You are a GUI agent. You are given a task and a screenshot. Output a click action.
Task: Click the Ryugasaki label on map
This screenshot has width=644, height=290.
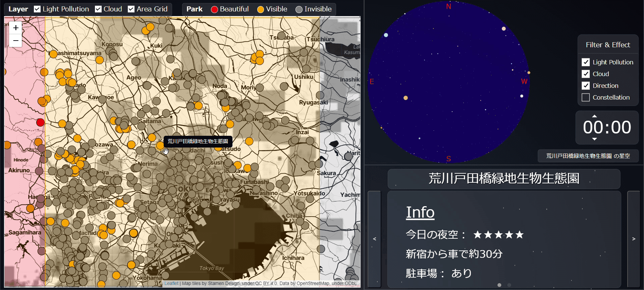(313, 102)
